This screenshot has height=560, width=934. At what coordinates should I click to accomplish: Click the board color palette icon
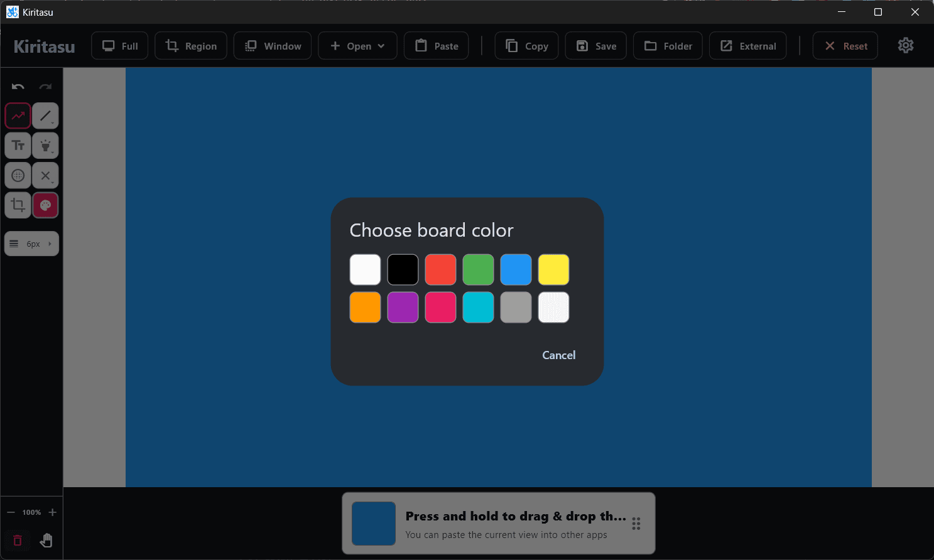[x=45, y=205]
